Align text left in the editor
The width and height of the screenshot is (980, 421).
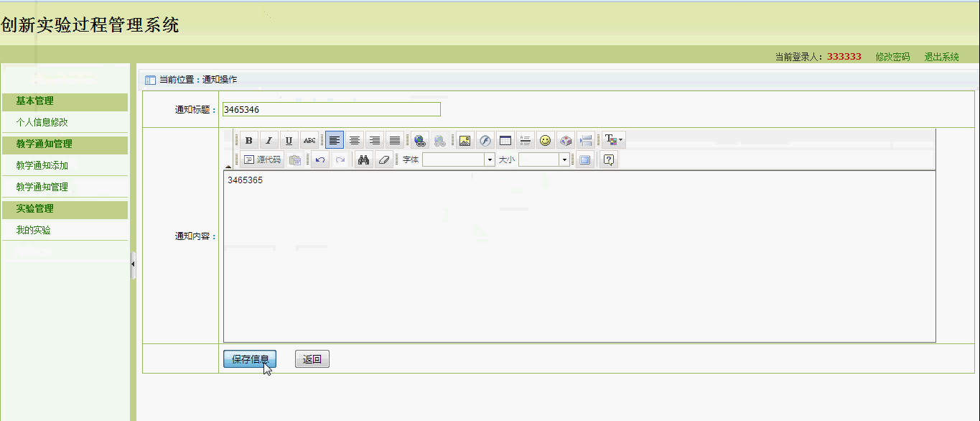[x=335, y=141]
